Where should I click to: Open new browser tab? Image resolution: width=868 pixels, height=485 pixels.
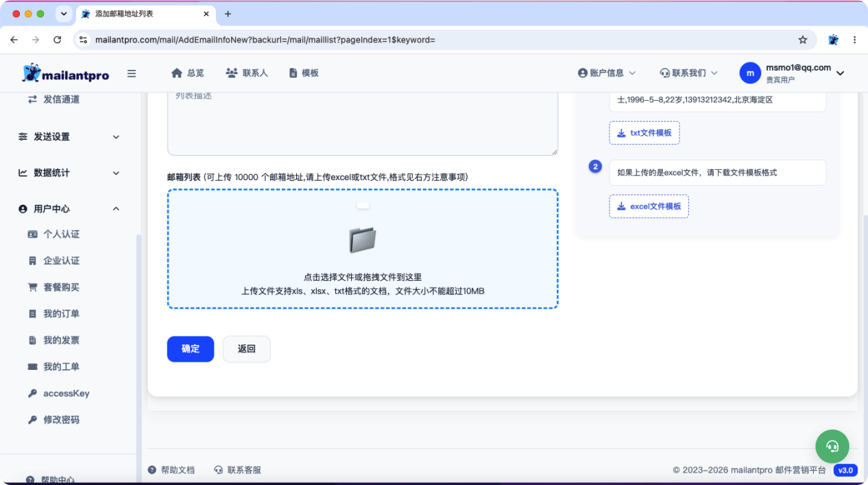(x=228, y=14)
